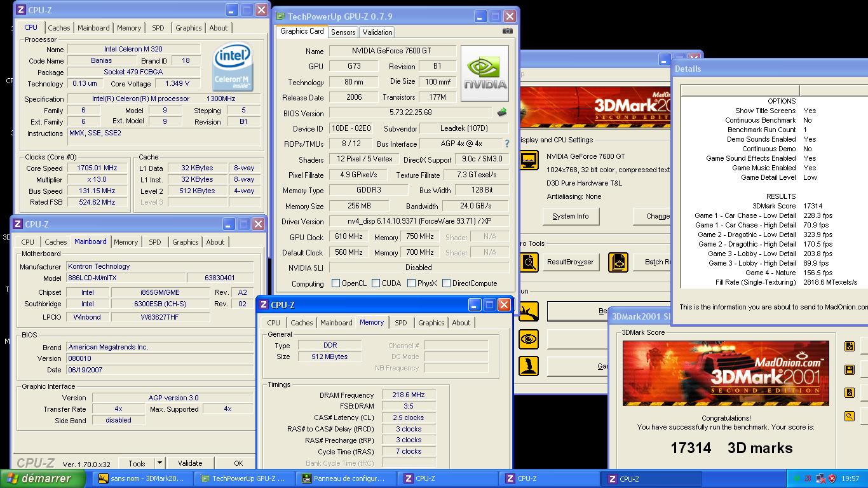Screen dimensions: 868x488
Task: Click the GPU Clock value 610 MHz
Action: click(x=348, y=236)
